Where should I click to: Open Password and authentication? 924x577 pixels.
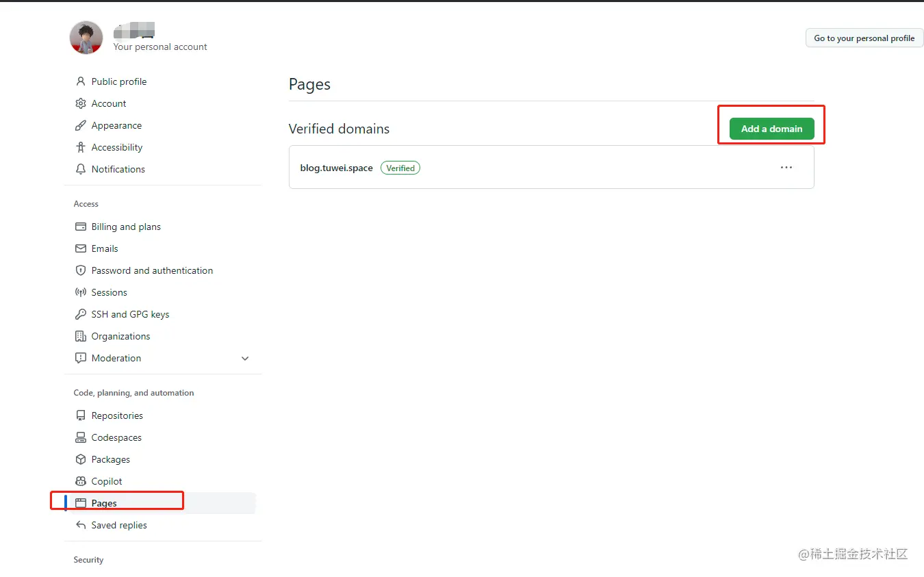tap(152, 270)
